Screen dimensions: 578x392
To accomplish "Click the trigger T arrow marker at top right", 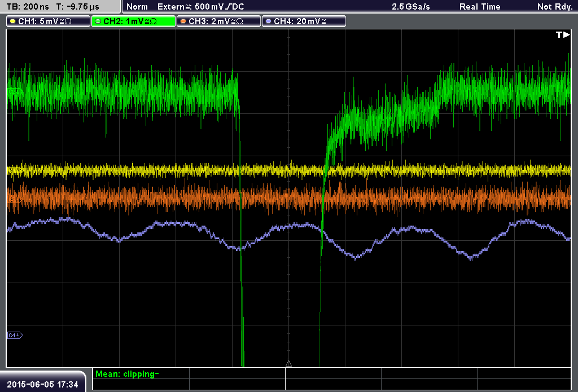I will pyautogui.click(x=563, y=34).
